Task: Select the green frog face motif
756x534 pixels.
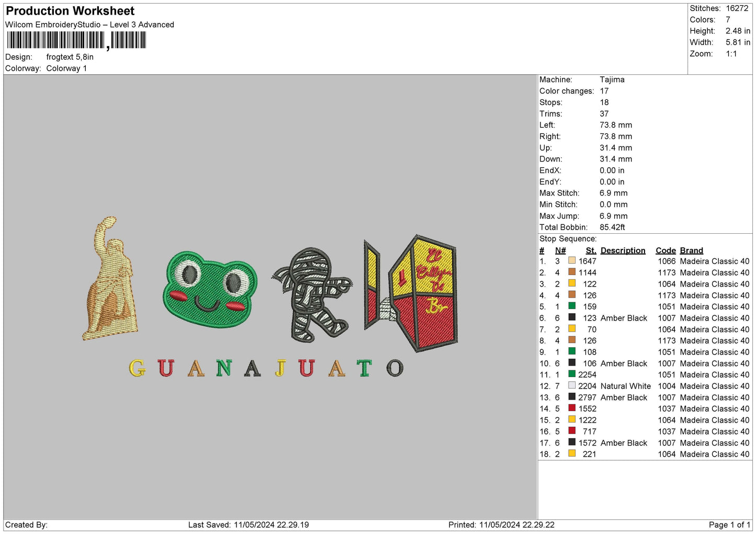Action: point(211,289)
